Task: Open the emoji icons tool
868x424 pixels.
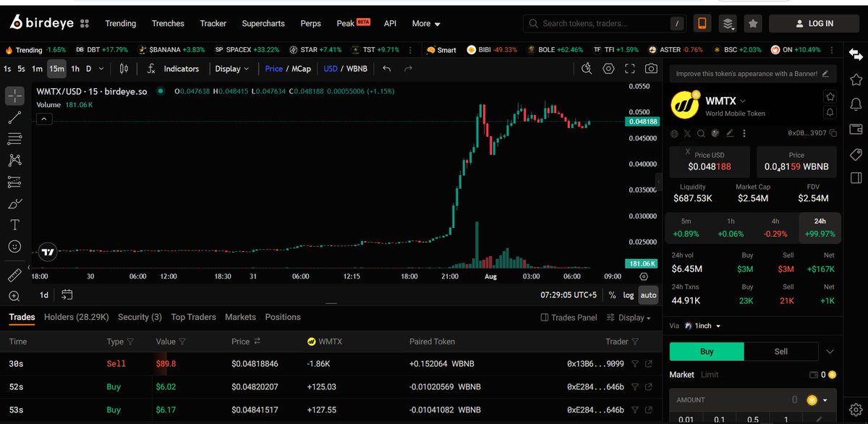Action: pos(14,246)
